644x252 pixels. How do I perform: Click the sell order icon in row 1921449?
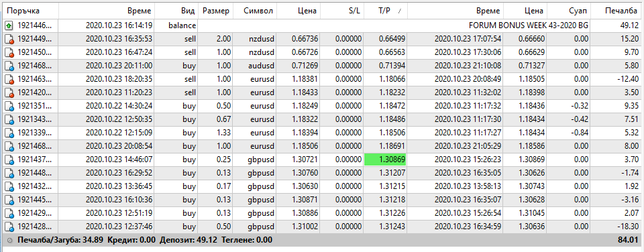9,40
